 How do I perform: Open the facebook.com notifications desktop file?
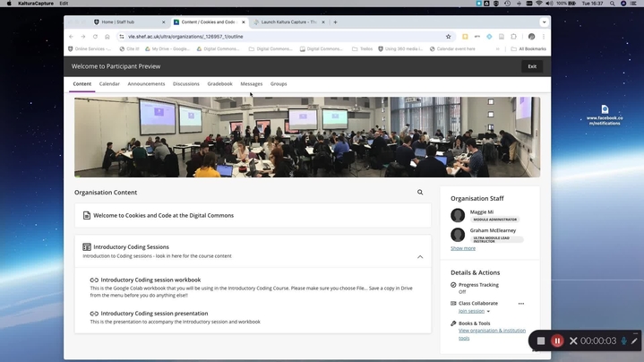pyautogui.click(x=605, y=115)
